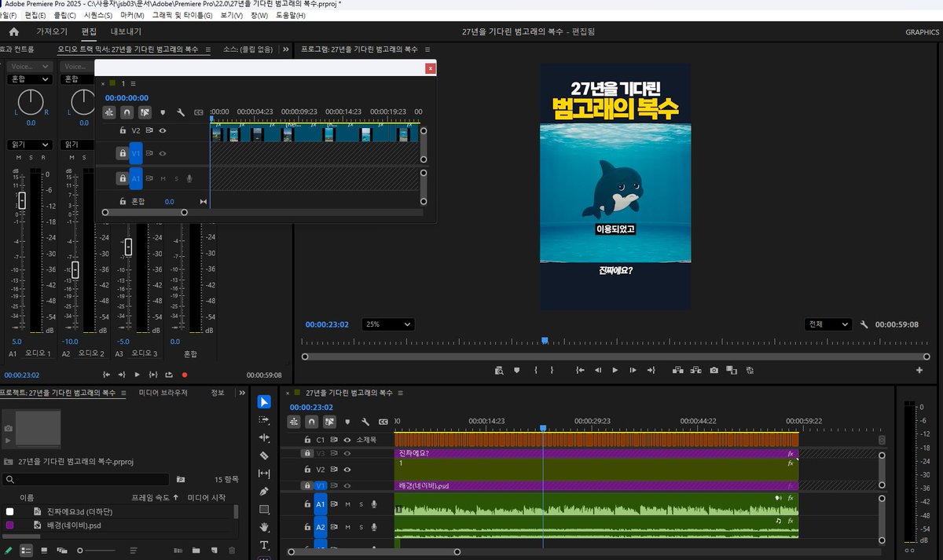The height and width of the screenshot is (560, 943).
Task: Open the 마커(M) menu
Action: [131, 15]
